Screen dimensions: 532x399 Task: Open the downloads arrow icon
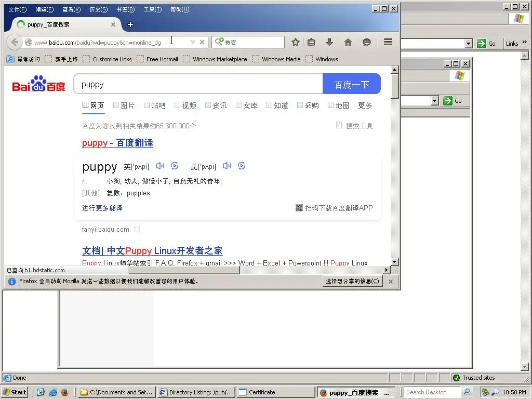click(x=329, y=43)
